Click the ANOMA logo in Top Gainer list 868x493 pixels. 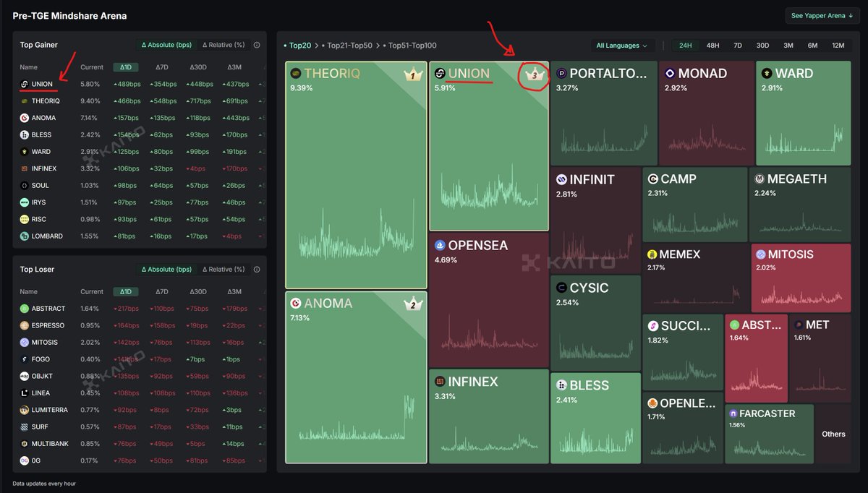(25, 118)
